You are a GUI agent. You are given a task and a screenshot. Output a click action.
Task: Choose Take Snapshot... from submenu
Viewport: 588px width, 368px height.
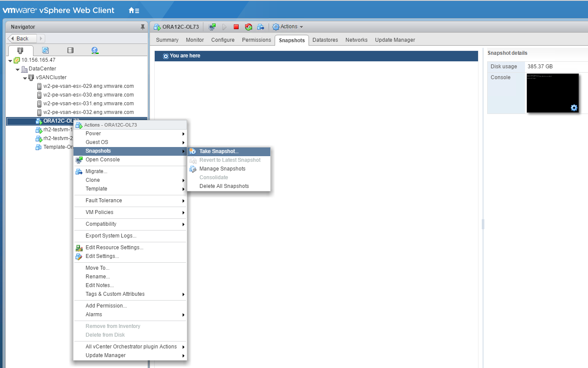point(229,151)
